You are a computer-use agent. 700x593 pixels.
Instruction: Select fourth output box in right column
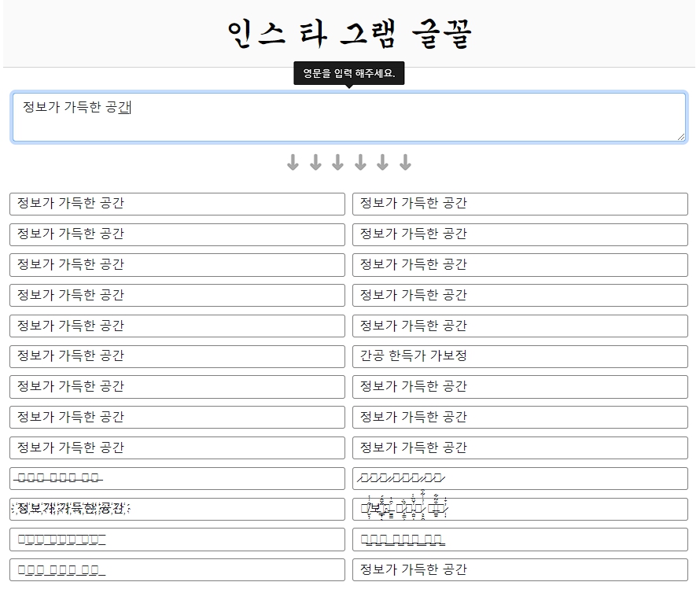[520, 295]
